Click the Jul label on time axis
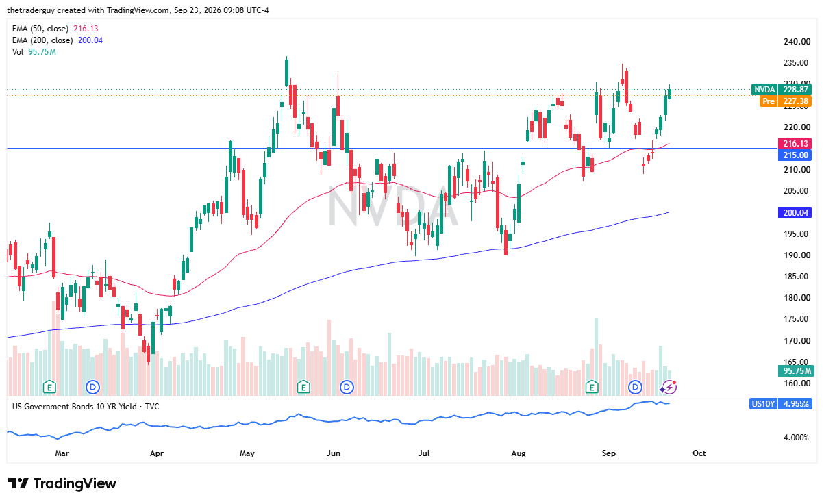This screenshot has height=504, width=824. click(x=424, y=453)
